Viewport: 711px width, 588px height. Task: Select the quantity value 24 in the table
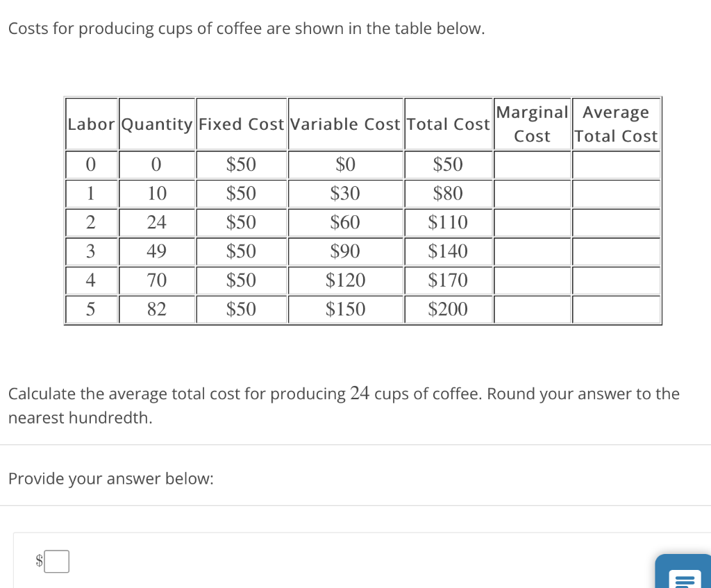(157, 222)
